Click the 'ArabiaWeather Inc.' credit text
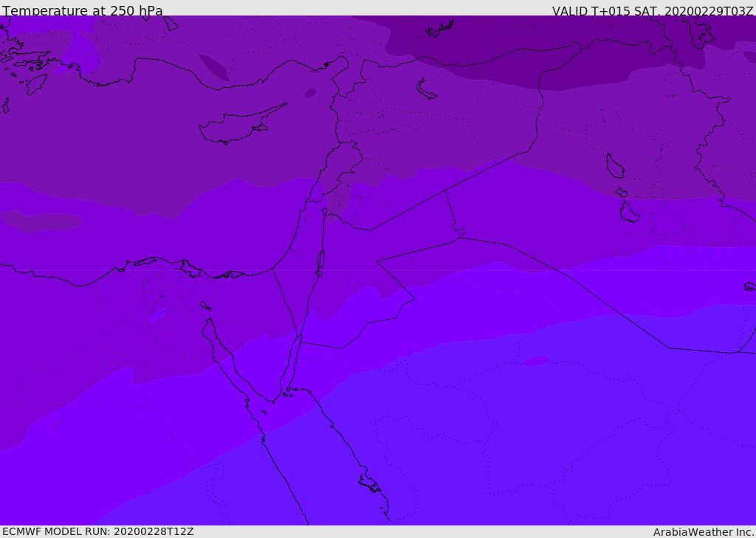The width and height of the screenshot is (756, 538). tap(704, 532)
